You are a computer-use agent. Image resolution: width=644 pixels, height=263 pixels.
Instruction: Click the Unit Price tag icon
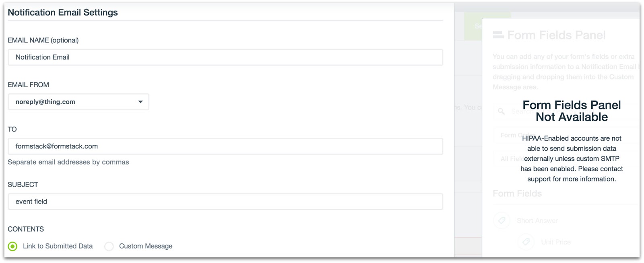tap(526, 242)
